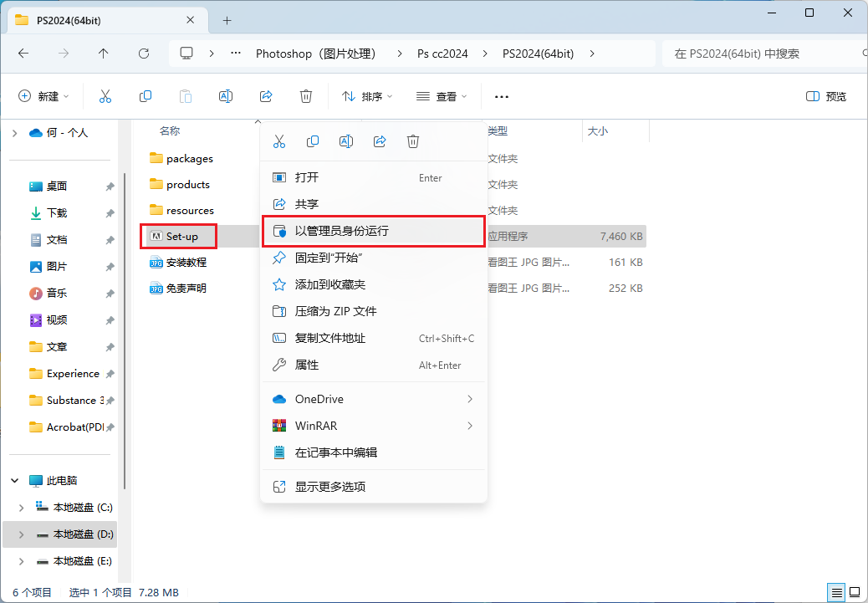Open the 排序 sort dropdown
Viewport: 868px width, 603px height.
coord(367,96)
